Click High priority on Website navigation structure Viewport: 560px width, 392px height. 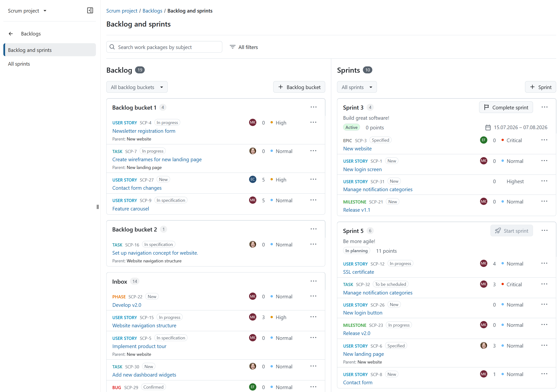278,317
